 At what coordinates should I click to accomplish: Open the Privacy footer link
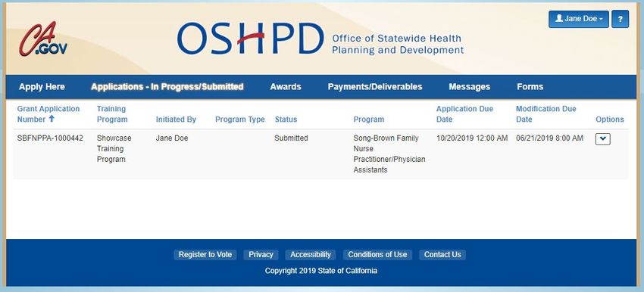tap(261, 255)
